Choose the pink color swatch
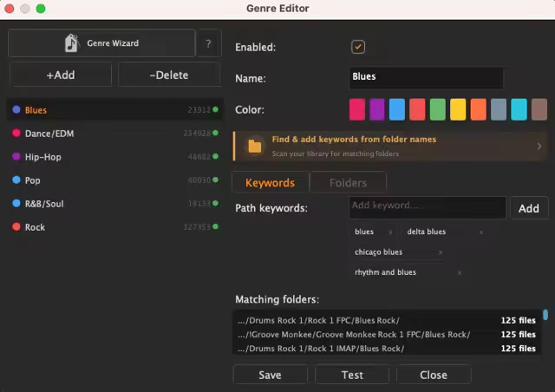The width and height of the screenshot is (555, 392). (357, 109)
